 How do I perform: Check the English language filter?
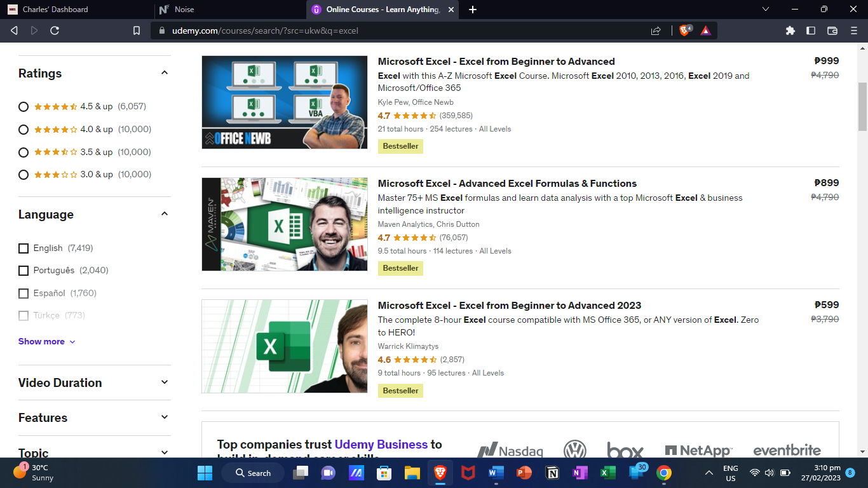tap(24, 248)
